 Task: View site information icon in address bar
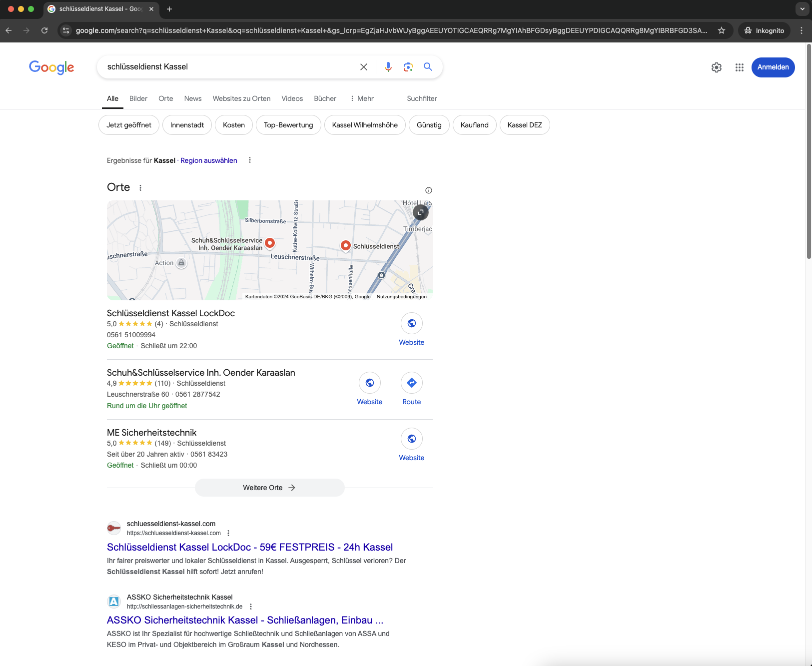pos(66,30)
